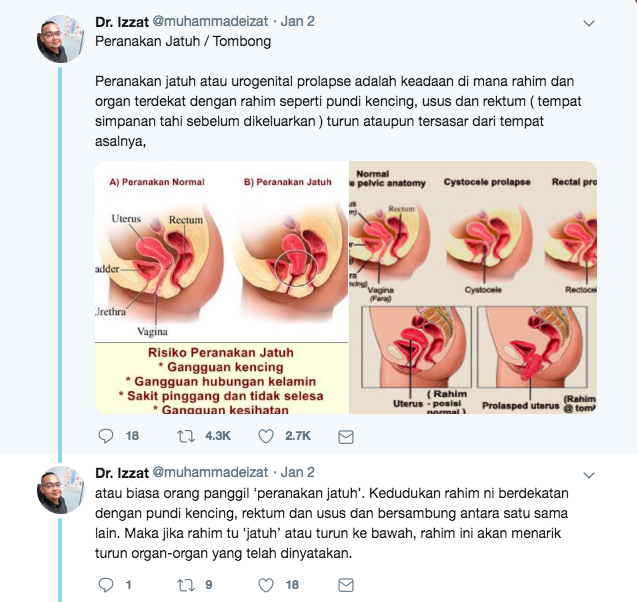The image size is (637, 602).
Task: Retweet the second tweet showing 9 retweets
Action: tap(186, 585)
